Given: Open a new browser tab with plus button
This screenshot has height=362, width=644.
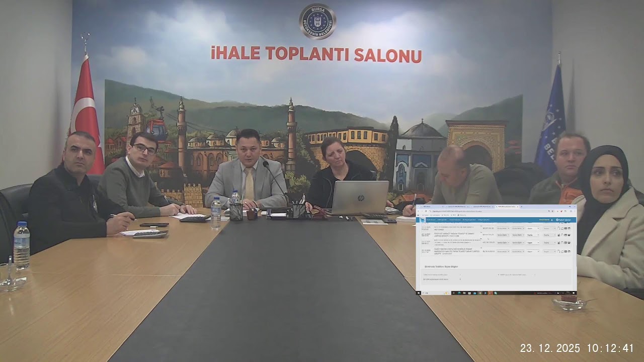Looking at the screenshot, I should coord(522,207).
